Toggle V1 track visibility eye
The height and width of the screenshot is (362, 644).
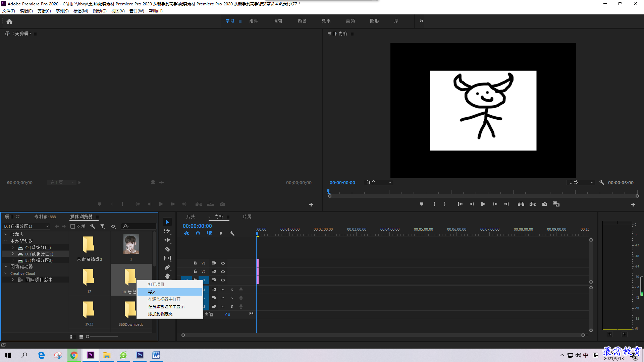pos(223,280)
